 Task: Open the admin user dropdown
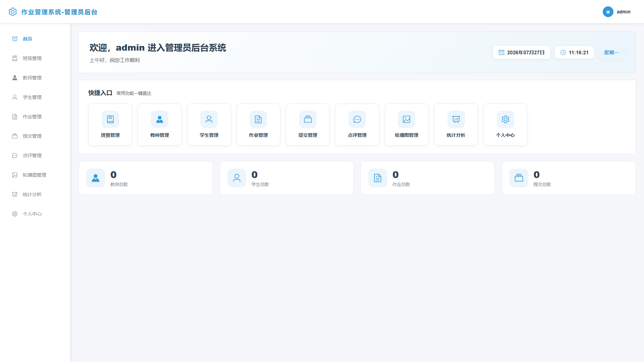(616, 12)
